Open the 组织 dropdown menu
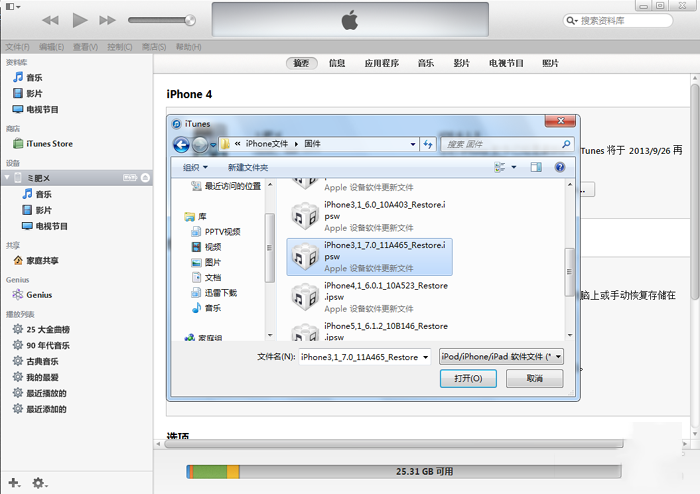Viewport: 700px width, 494px height. (x=195, y=167)
